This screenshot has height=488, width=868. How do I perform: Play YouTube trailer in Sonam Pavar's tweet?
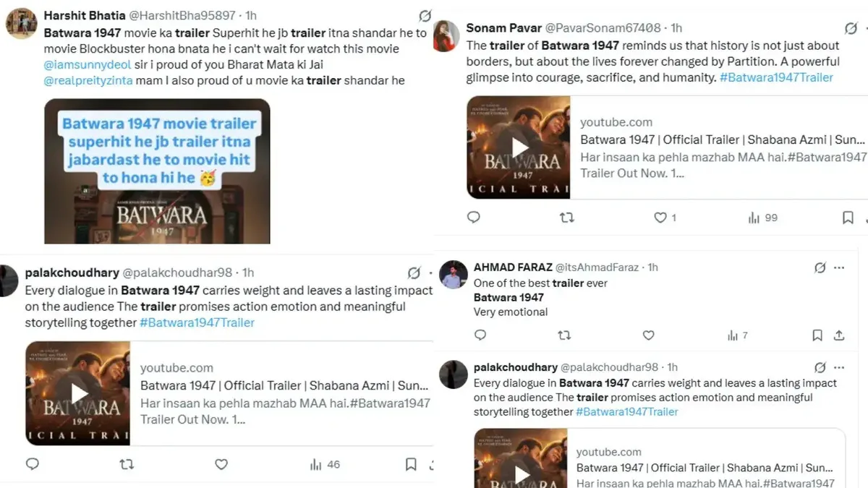519,147
